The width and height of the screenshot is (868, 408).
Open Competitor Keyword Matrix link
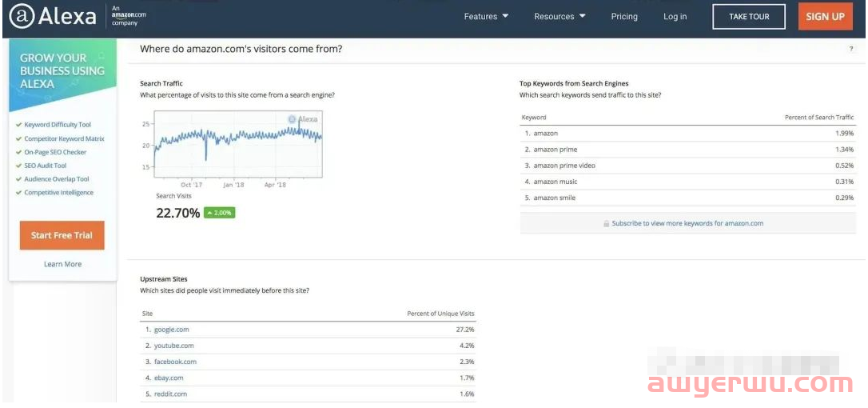pos(64,138)
